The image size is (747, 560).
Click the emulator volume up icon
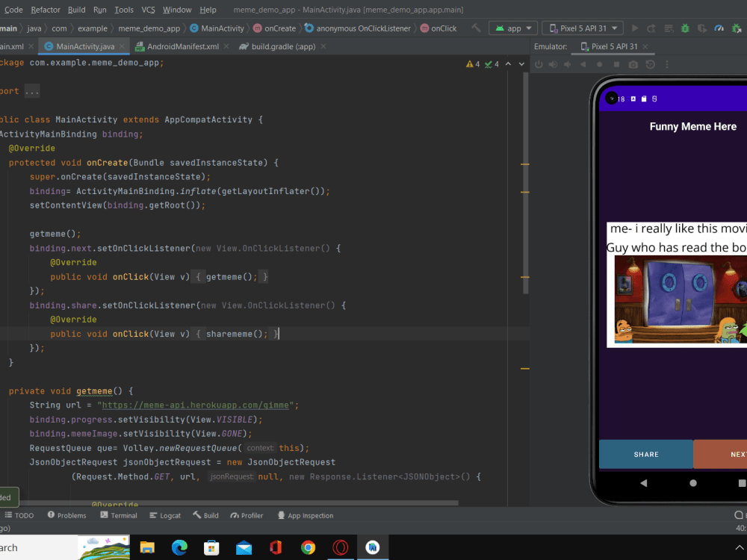pyautogui.click(x=553, y=64)
